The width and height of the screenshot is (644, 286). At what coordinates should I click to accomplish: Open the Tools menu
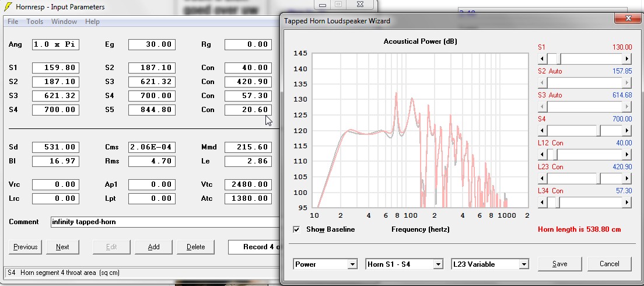point(34,22)
